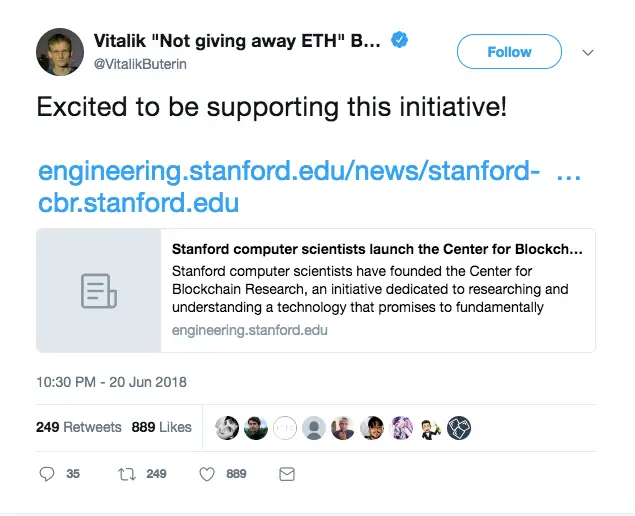Open the cbr.stanford.edu link

coord(138,203)
